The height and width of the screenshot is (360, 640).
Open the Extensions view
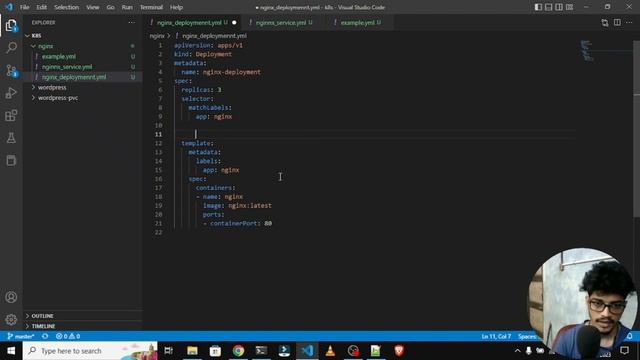(11, 116)
